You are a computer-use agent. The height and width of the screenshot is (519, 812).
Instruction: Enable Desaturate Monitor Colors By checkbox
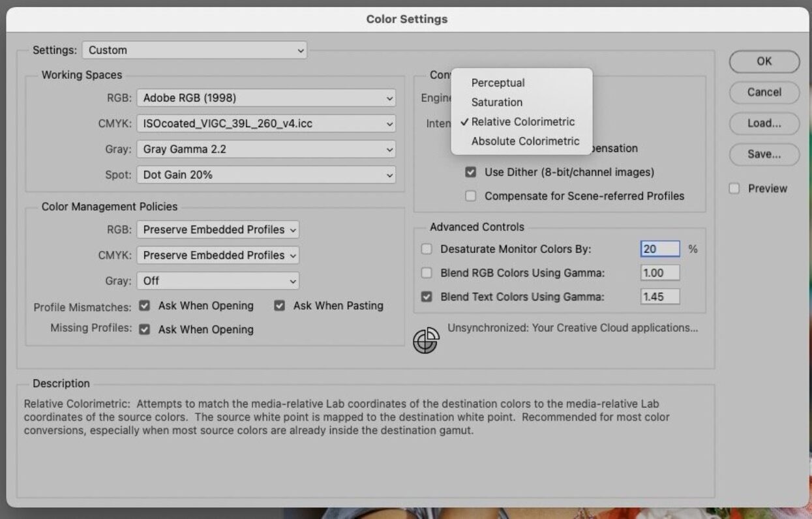tap(427, 249)
